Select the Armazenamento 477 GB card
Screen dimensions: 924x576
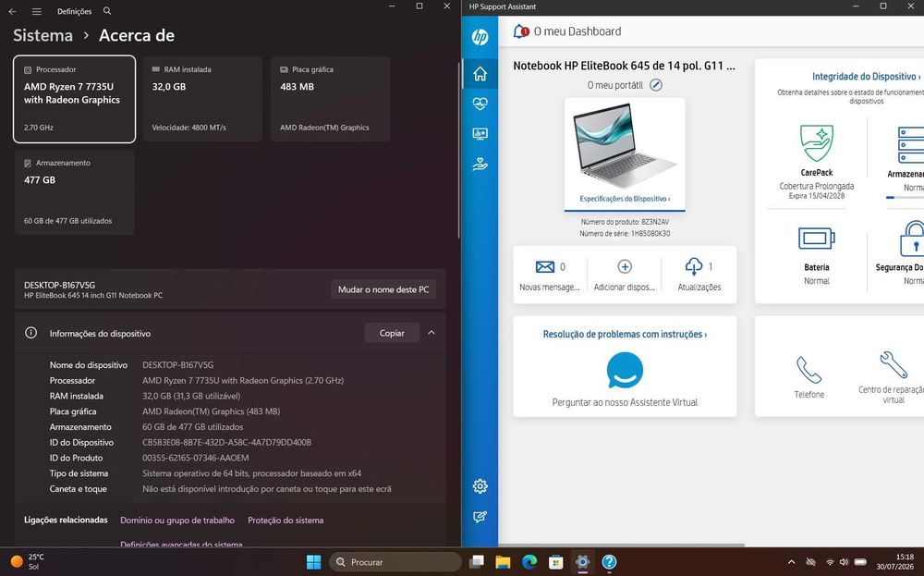tap(74, 192)
